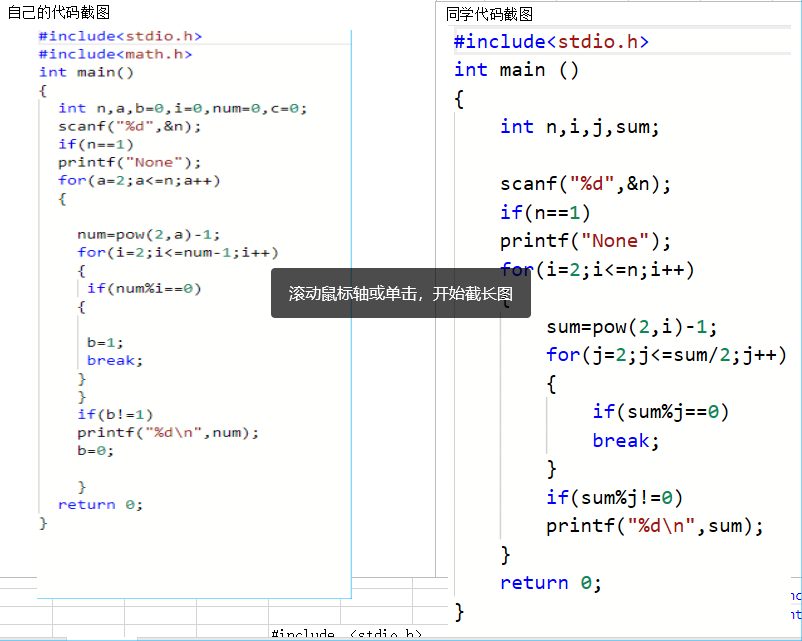
Task: Click return 0; in 自己的代码 screenshot
Action: click(100, 505)
